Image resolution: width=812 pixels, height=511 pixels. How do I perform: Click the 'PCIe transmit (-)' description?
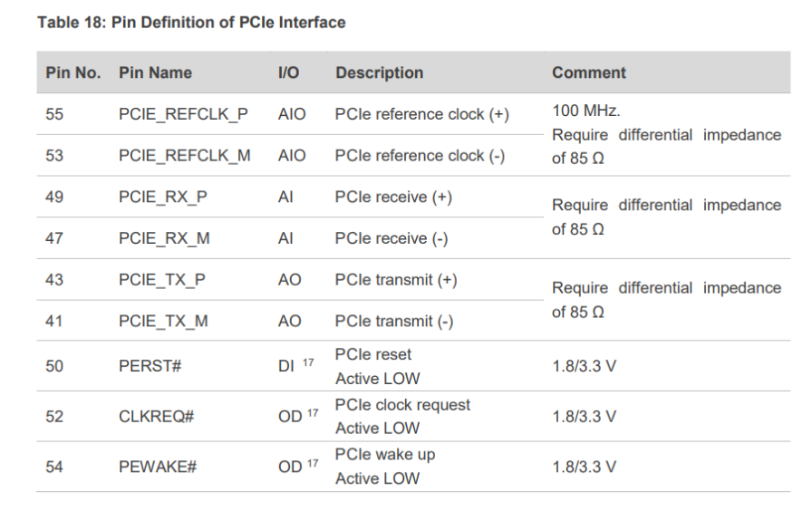(x=393, y=321)
